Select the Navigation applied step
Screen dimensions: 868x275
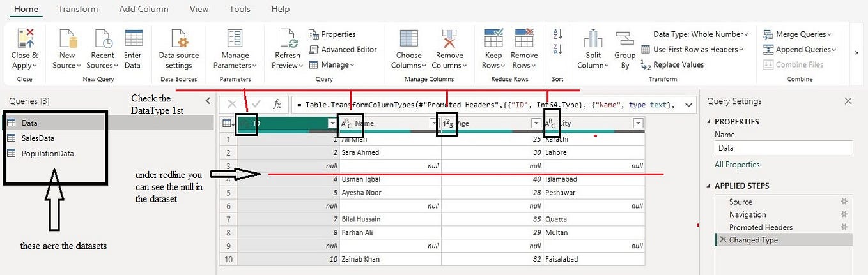pyautogui.click(x=783, y=214)
